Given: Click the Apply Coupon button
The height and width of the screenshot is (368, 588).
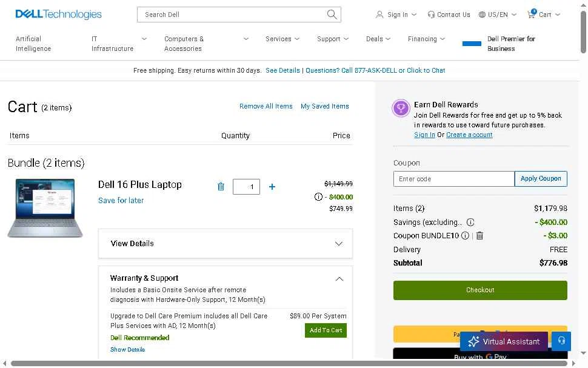Looking at the screenshot, I should (x=541, y=179).
